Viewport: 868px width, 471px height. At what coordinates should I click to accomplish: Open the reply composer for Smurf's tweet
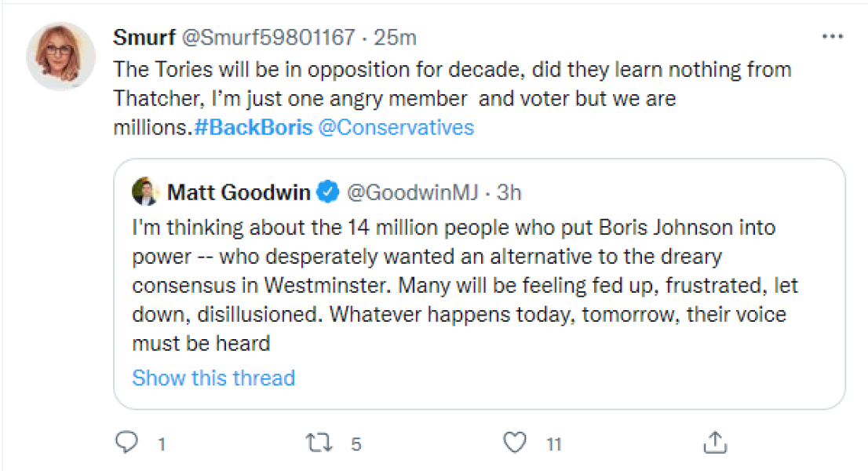pyautogui.click(x=128, y=443)
